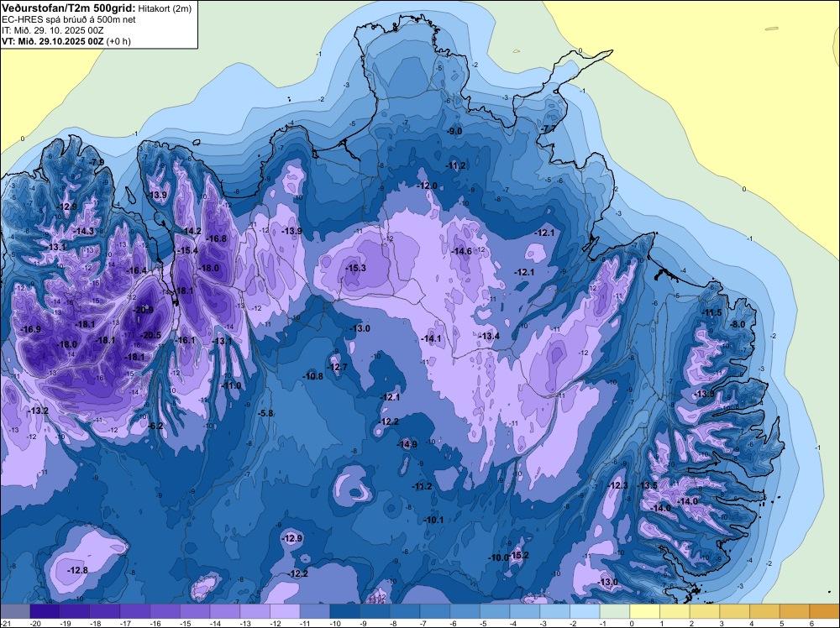
Task: Select the legend swatch labeled -18
Action: pyautogui.click(x=105, y=611)
